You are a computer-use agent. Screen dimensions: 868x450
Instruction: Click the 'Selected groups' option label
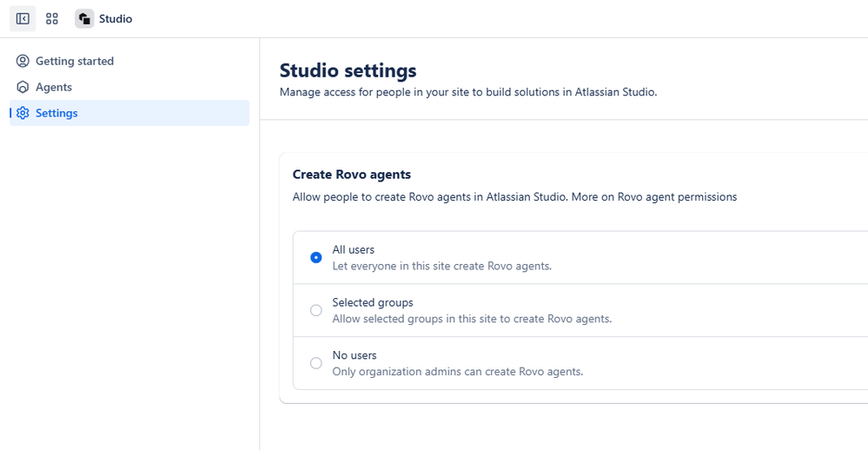pyautogui.click(x=373, y=303)
